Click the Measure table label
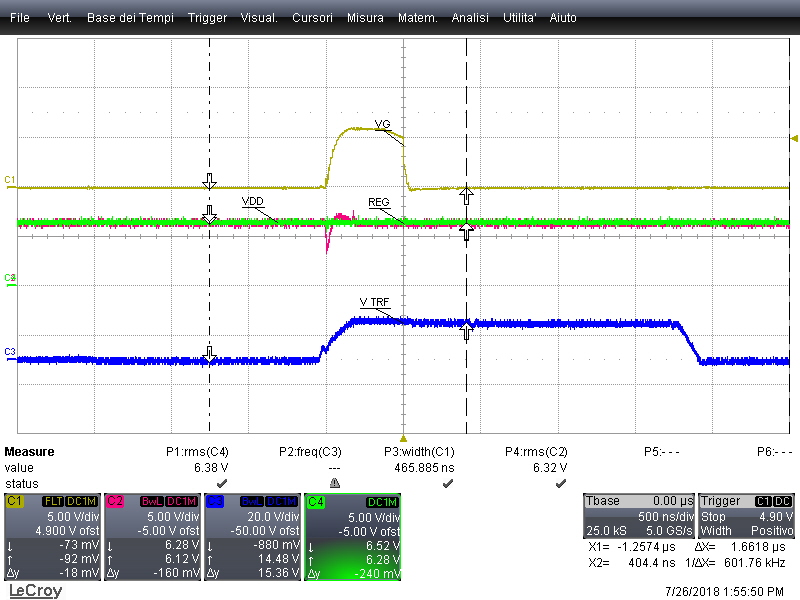Viewport: 800px width, 600px height. click(x=29, y=452)
